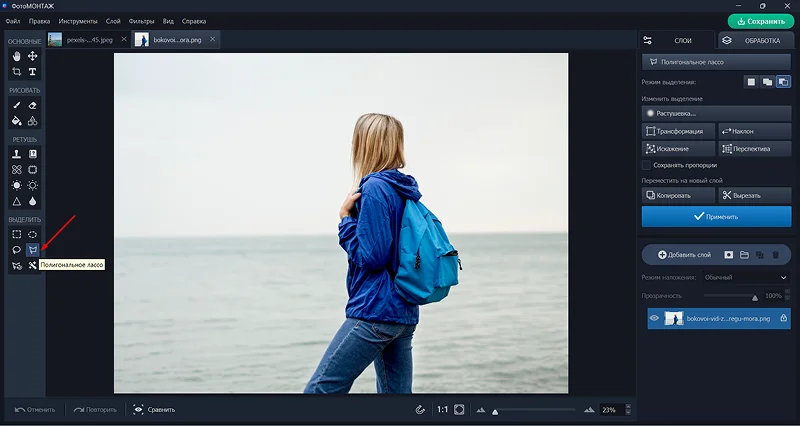Click the Прозрачность opacity slider handle
The width and height of the screenshot is (800, 426).
[755, 297]
